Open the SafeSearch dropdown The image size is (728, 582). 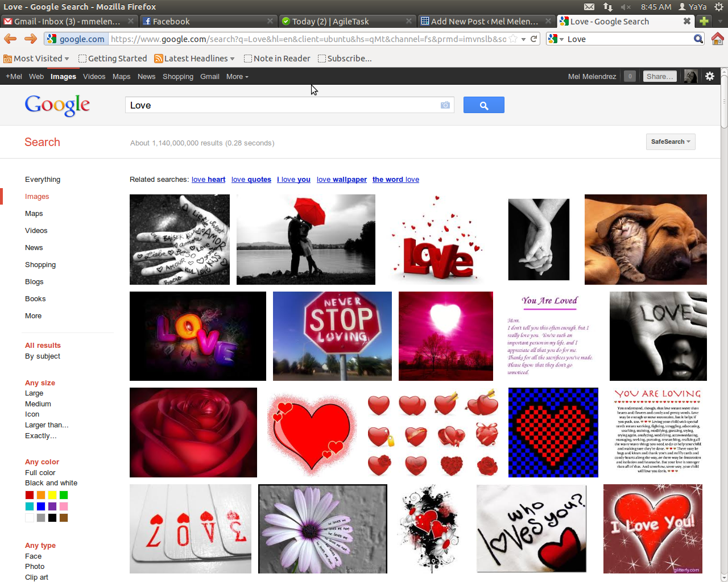click(x=671, y=142)
